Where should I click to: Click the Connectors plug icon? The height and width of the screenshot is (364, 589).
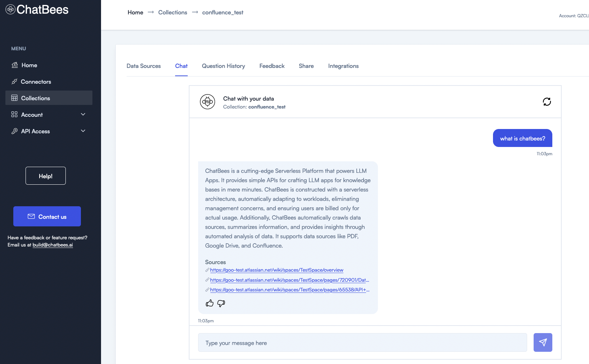tap(14, 82)
